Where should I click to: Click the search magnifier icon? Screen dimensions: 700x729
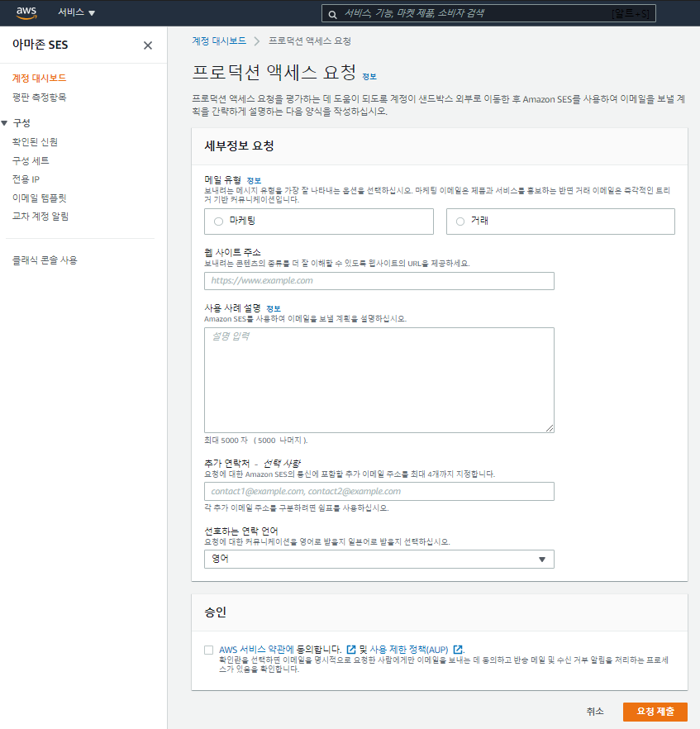332,14
